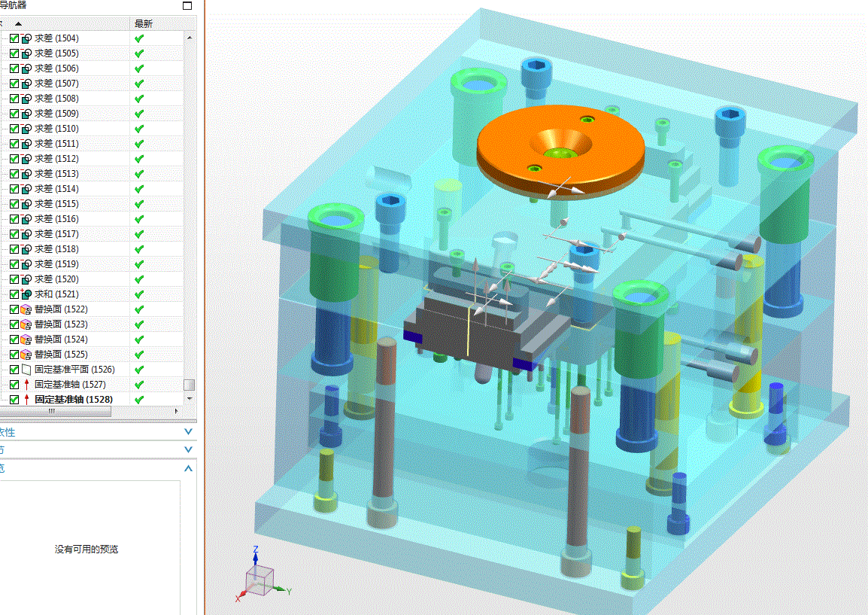Expand the 相依性 section chevron
868x615 pixels.
click(x=188, y=431)
